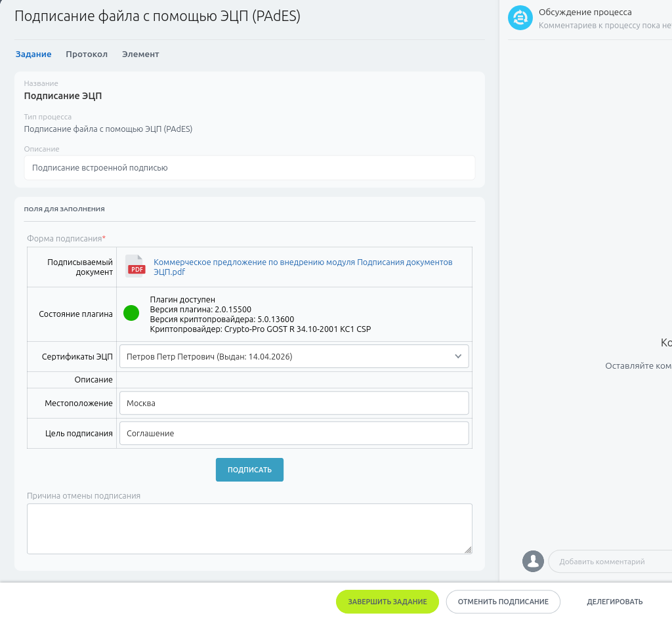The image size is (672, 620).
Task: Open the Протокол tab
Action: point(87,54)
